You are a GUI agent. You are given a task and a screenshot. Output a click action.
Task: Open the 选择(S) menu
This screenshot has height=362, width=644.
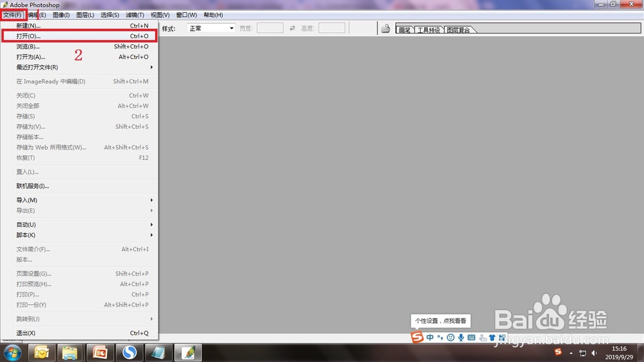point(110,15)
